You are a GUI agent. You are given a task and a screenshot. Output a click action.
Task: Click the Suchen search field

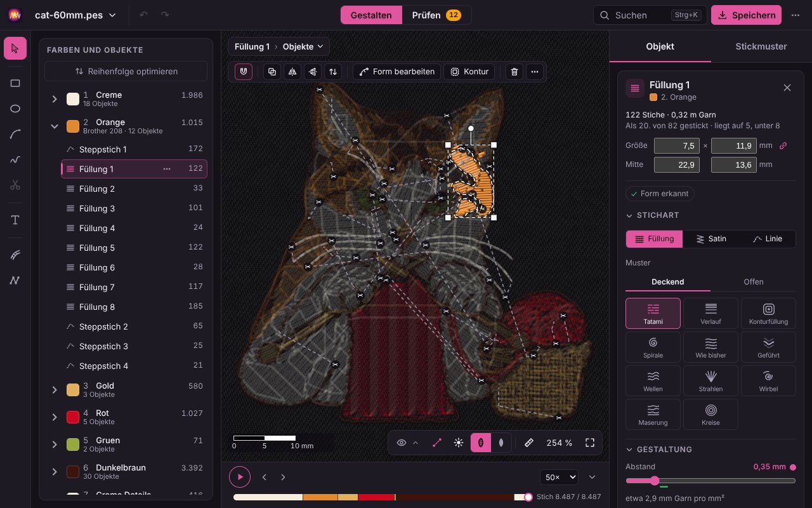coord(650,15)
